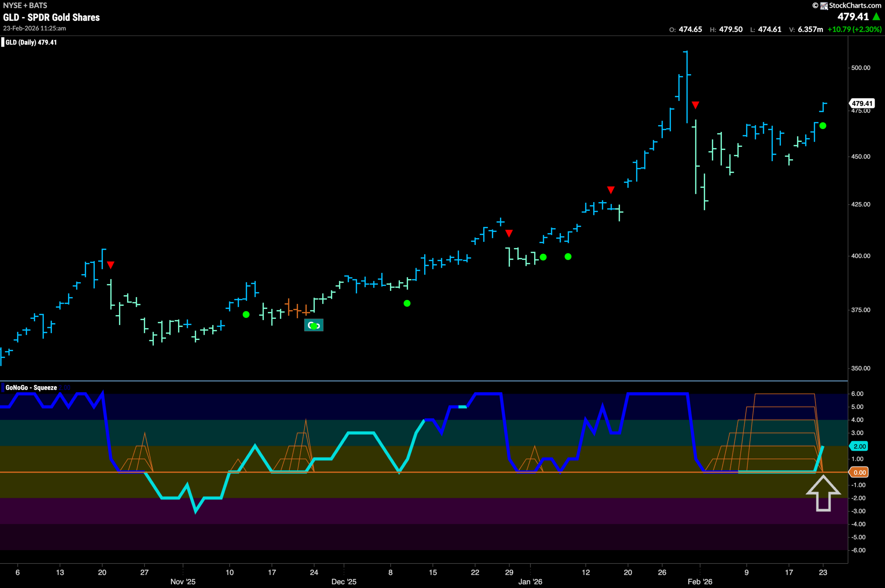This screenshot has width=885, height=588.
Task: Click the green dot beneath the mid-November bars
Action: 246,315
